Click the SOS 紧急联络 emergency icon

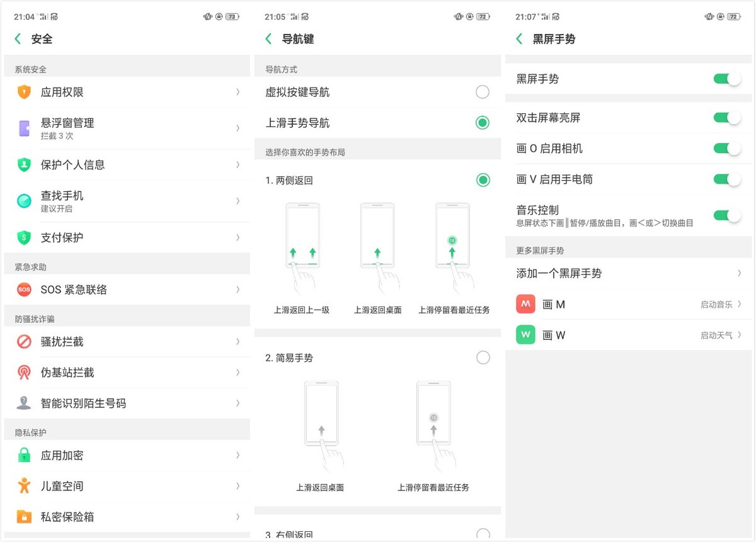coord(24,290)
